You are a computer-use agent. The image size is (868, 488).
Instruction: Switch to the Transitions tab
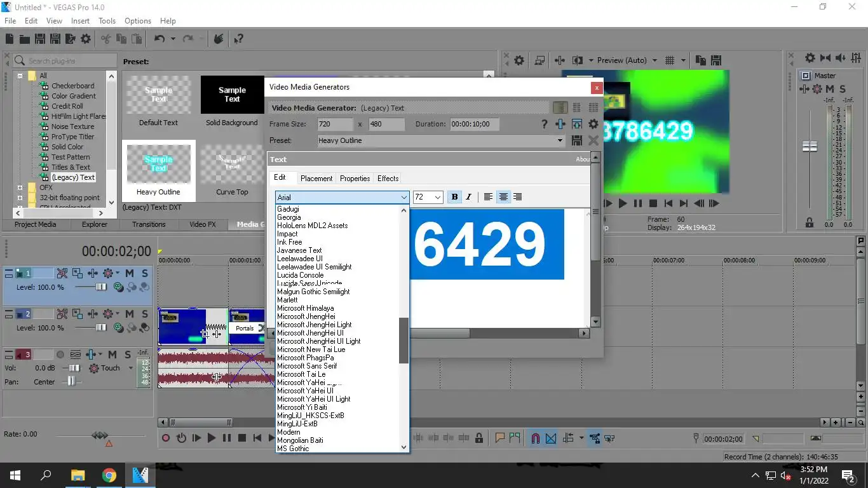tap(149, 224)
